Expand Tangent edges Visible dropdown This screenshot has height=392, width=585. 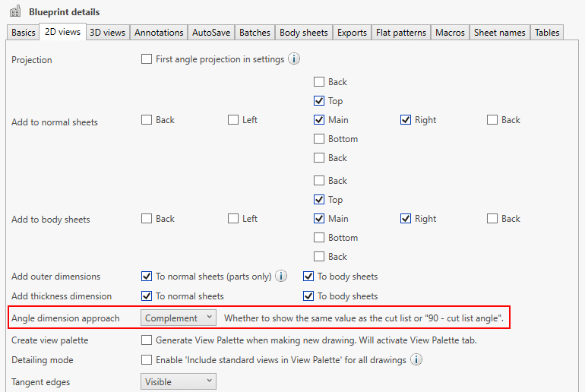click(179, 382)
